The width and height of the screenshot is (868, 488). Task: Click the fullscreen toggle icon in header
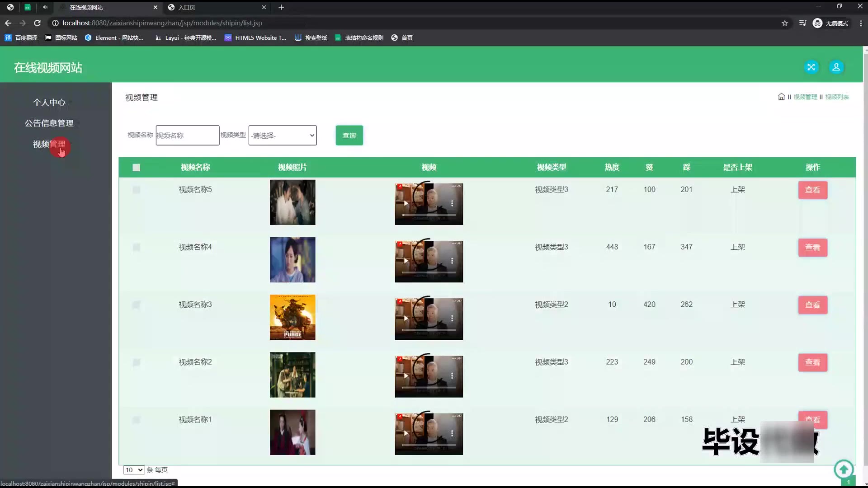(x=811, y=67)
